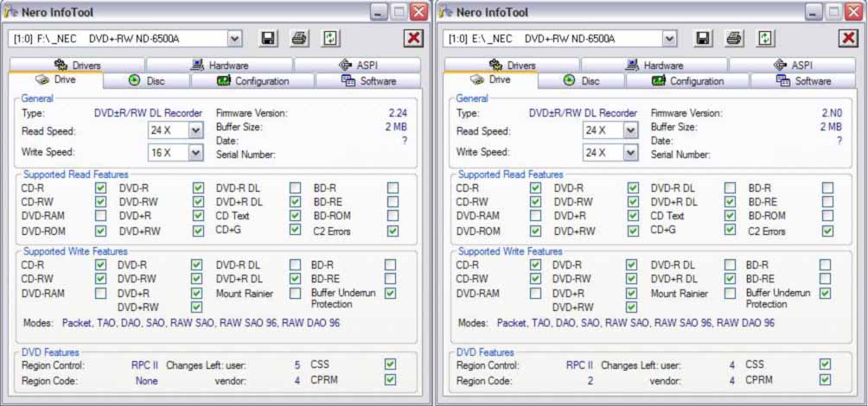868x406 pixels.
Task: Switch to Disc tab in left window
Action: [x=146, y=81]
